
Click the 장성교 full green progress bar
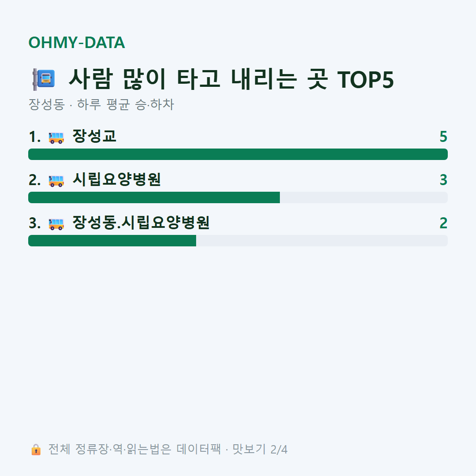coord(238,154)
